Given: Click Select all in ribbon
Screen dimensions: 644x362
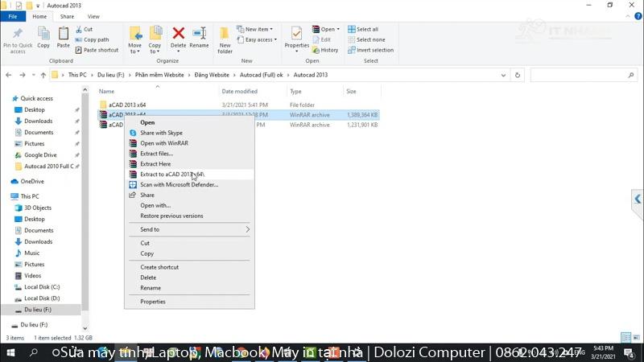Looking at the screenshot, I should click(x=363, y=30).
